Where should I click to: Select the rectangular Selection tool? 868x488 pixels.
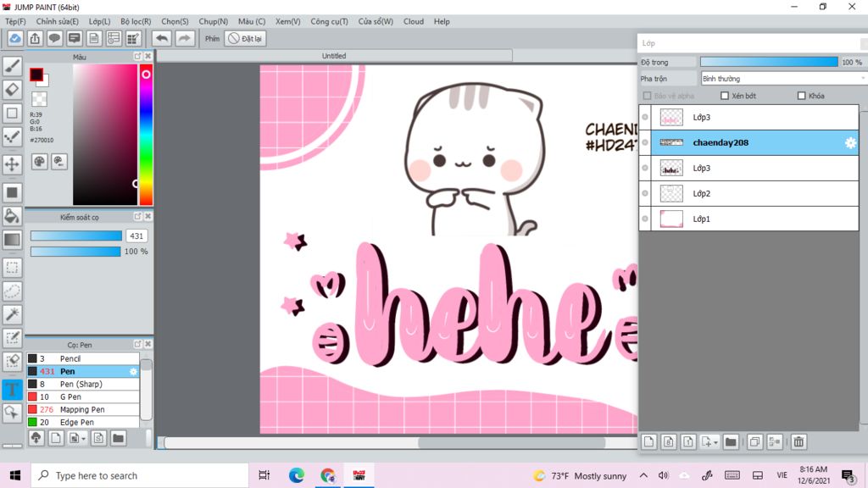pyautogui.click(x=12, y=268)
